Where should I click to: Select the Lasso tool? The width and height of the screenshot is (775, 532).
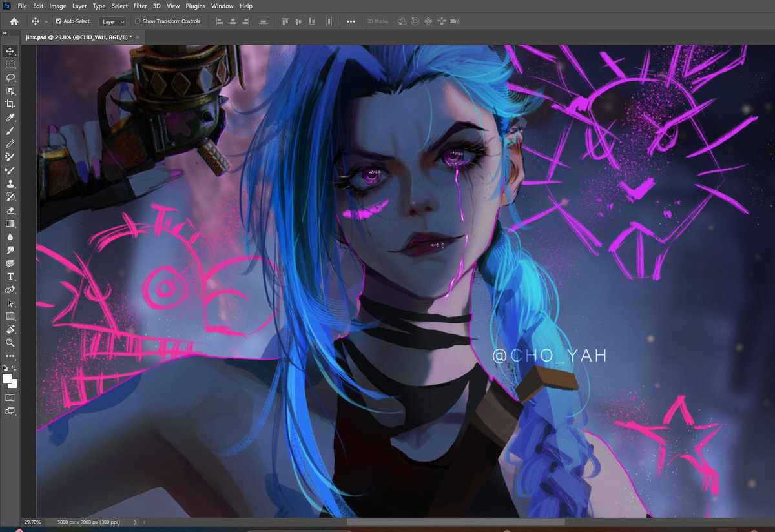pyautogui.click(x=10, y=77)
